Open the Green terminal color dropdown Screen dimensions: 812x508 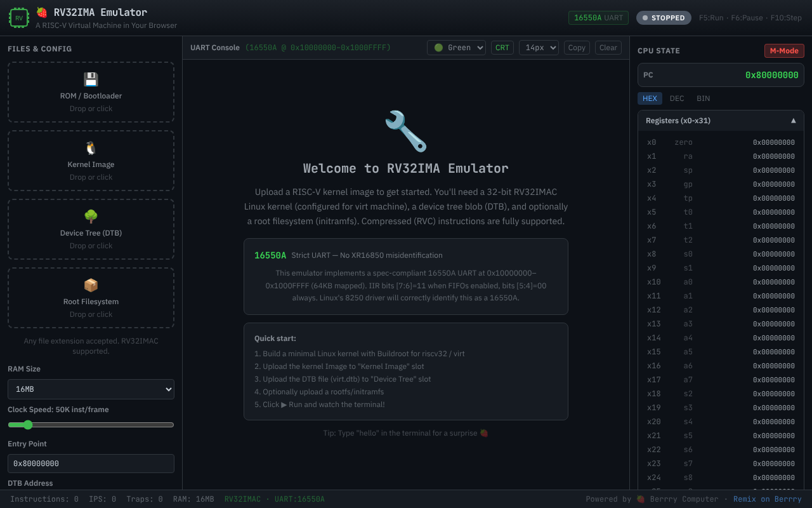[456, 48]
